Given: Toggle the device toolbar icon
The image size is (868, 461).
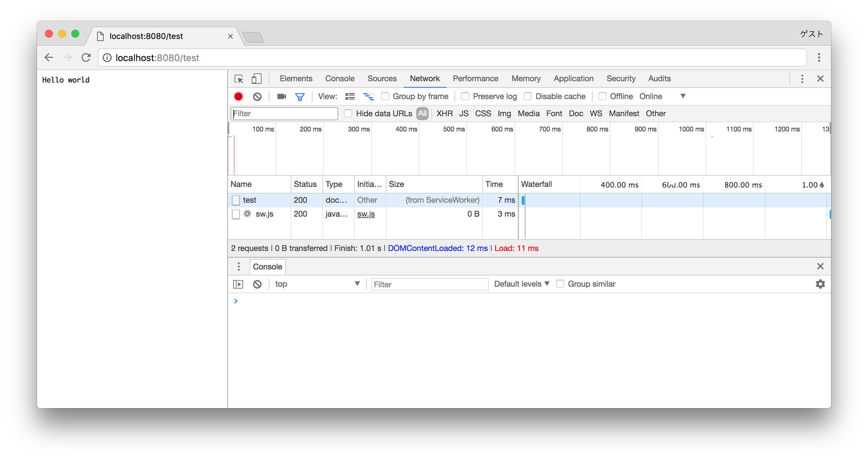Looking at the screenshot, I should (256, 79).
